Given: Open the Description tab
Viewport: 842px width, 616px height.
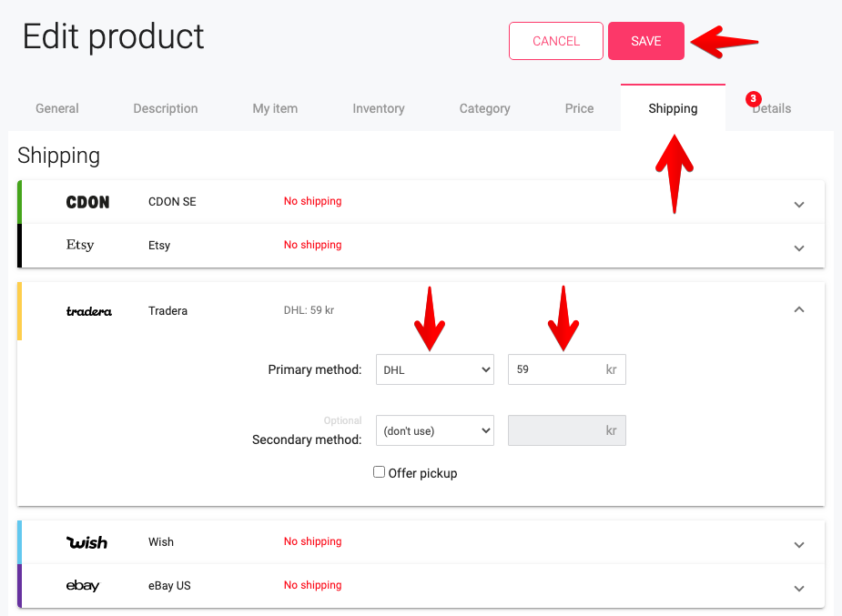Looking at the screenshot, I should coord(166,108).
